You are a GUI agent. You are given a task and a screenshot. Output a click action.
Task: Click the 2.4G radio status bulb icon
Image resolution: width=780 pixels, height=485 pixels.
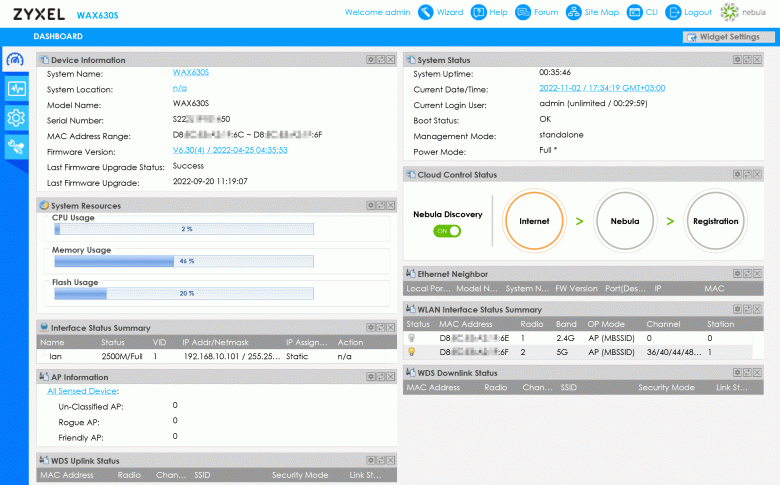tap(411, 338)
